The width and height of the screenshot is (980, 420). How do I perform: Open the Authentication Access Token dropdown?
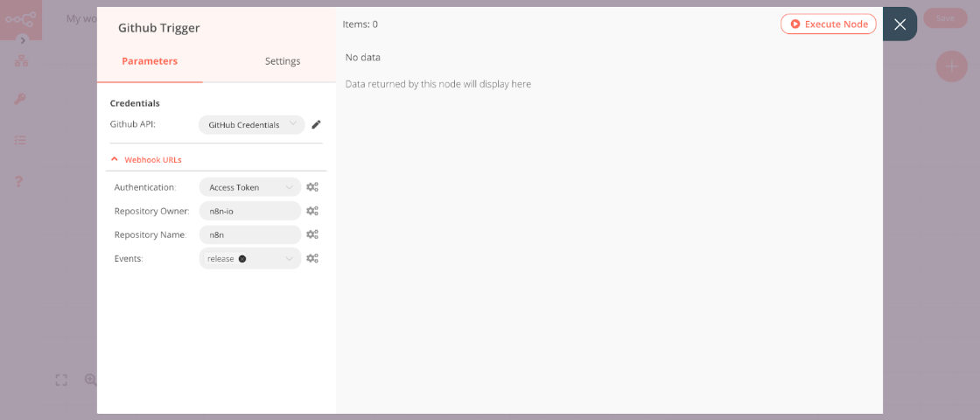click(250, 187)
